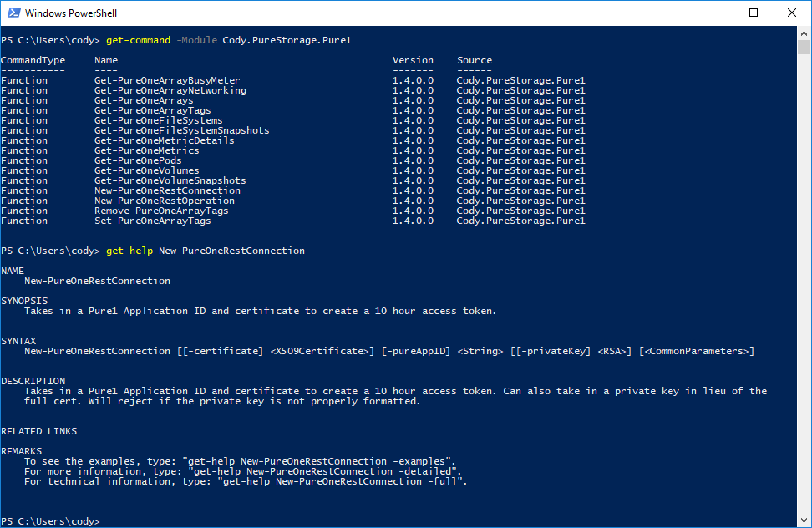This screenshot has width=812, height=528.
Task: Click Get-PureOnePods in the list
Action: (x=138, y=160)
